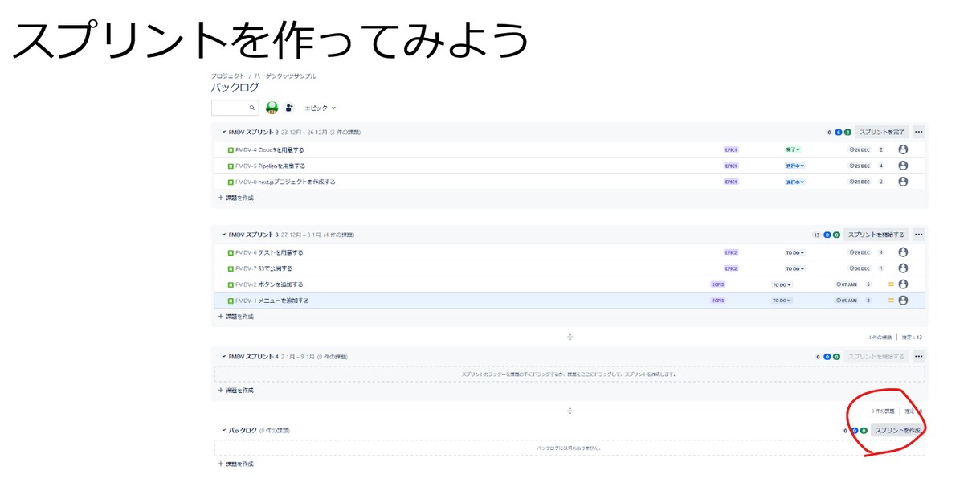Click the story type icon of FMDV-4
This screenshot has height=491, width=980.
pos(231,149)
